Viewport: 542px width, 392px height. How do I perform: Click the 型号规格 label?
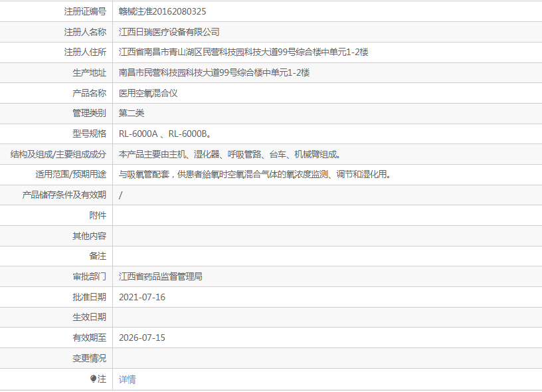89,134
